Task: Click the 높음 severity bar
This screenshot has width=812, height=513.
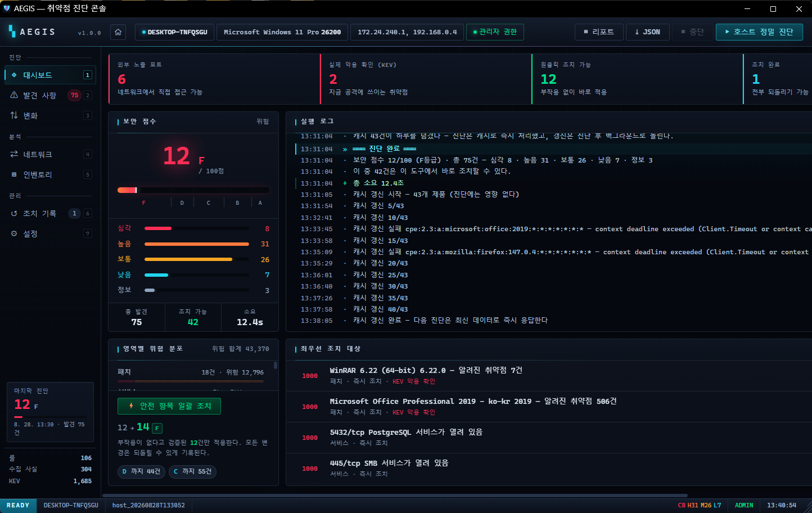Action: tap(197, 244)
